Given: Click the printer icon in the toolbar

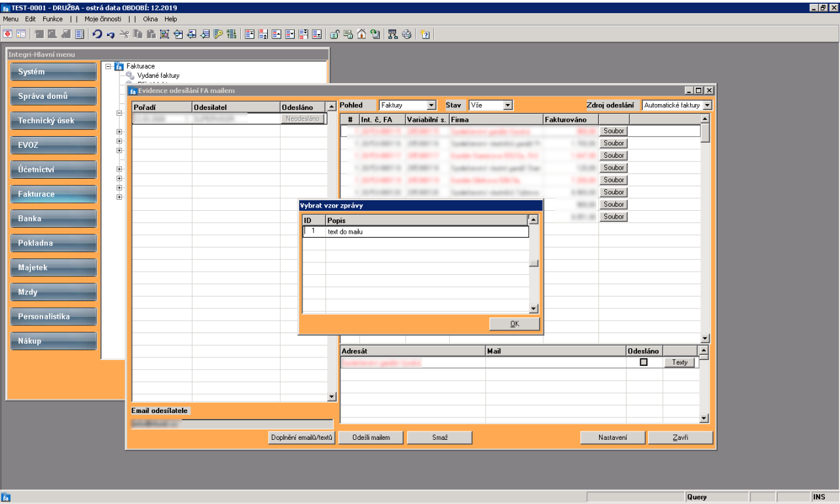Looking at the screenshot, I should (x=406, y=33).
